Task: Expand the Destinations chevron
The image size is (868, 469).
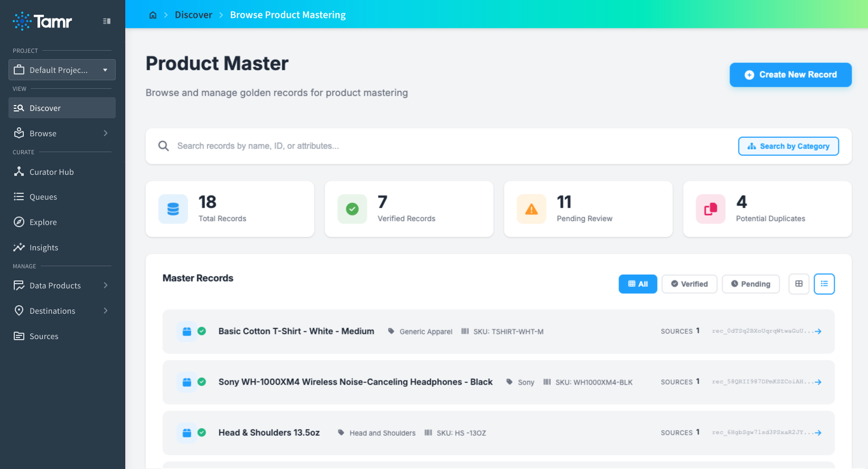Action: (x=106, y=311)
